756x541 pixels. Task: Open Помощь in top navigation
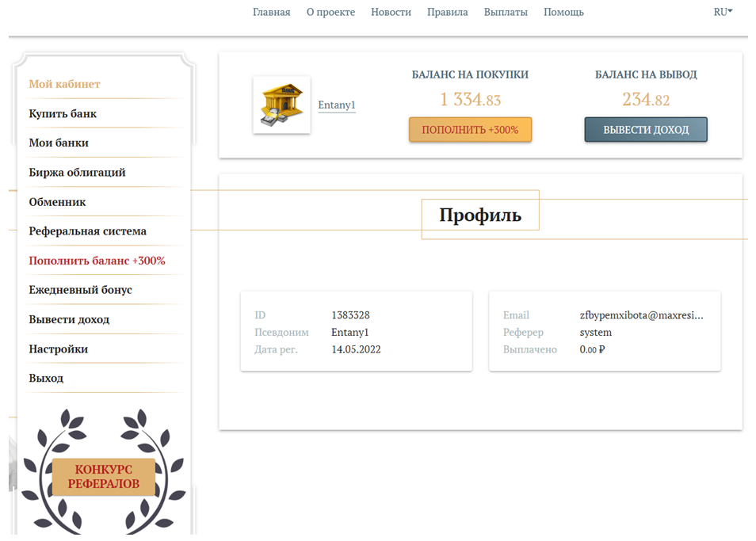pyautogui.click(x=563, y=12)
